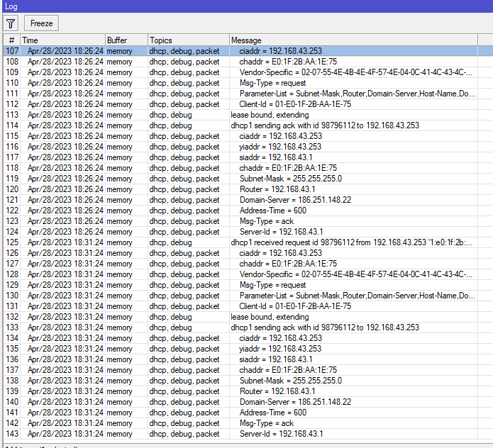Select row 127 chaddr message

(288, 264)
